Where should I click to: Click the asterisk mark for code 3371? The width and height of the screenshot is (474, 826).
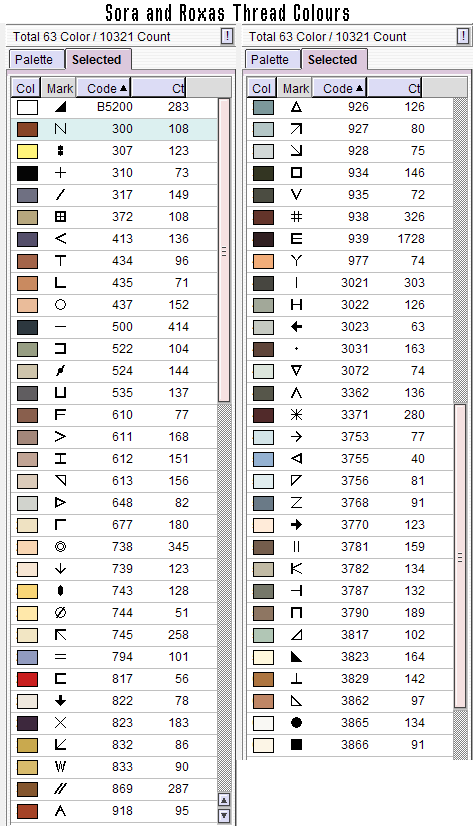[x=297, y=415]
